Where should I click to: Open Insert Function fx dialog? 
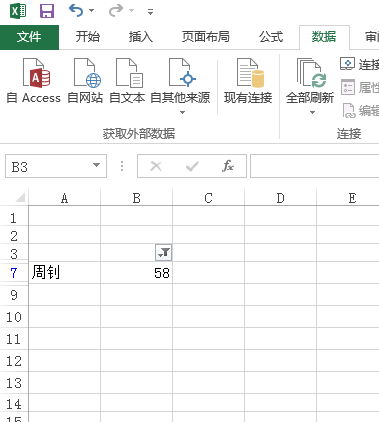(x=228, y=166)
